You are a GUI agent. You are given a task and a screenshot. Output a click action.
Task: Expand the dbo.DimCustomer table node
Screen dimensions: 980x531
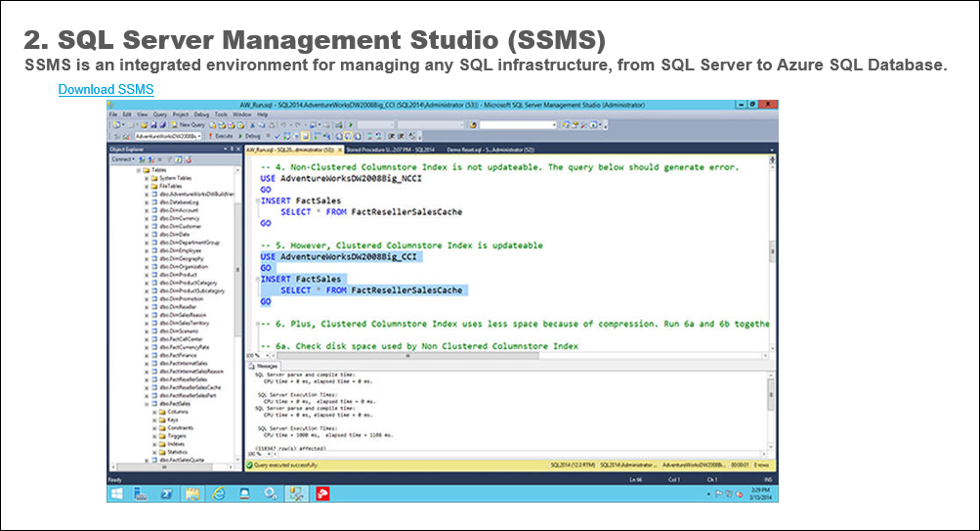(147, 227)
